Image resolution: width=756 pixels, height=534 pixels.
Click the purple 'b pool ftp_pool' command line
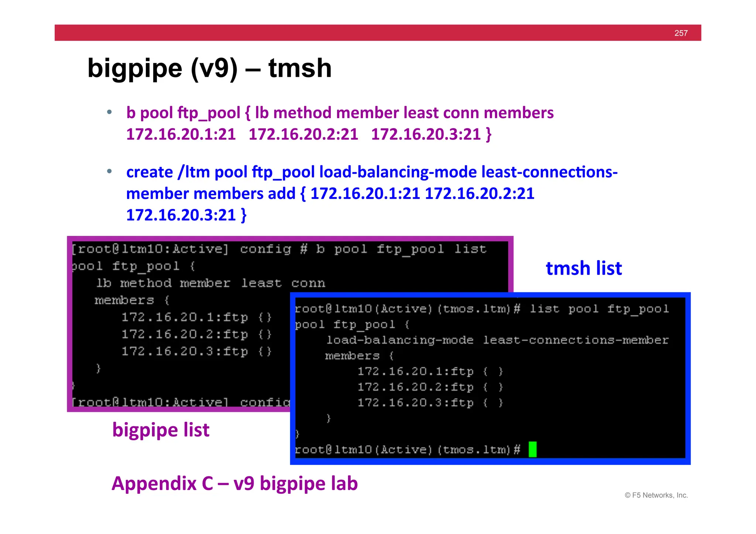tap(340, 113)
